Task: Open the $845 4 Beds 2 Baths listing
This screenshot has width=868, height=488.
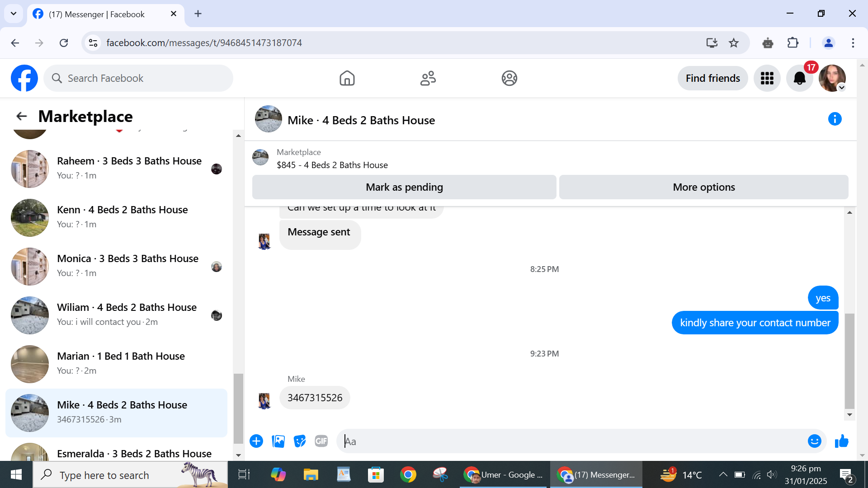Action: tap(332, 165)
